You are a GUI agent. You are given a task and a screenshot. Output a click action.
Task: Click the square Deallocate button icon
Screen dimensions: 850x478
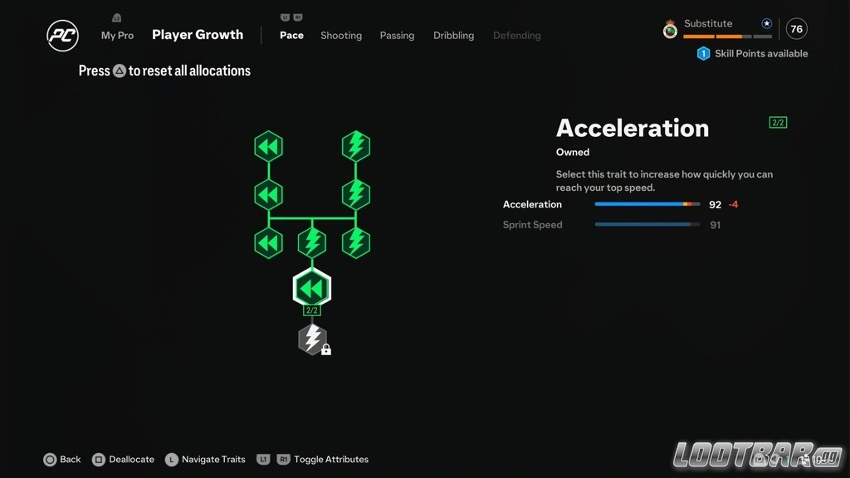pyautogui.click(x=98, y=460)
